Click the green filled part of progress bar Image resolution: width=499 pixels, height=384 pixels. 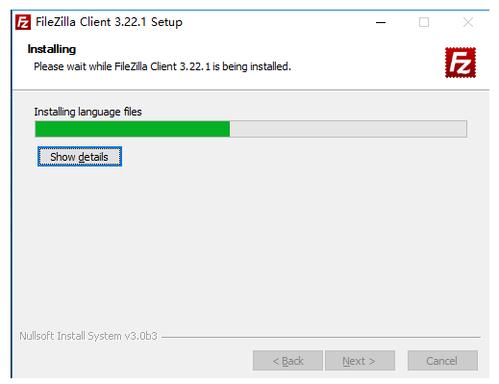[132, 129]
